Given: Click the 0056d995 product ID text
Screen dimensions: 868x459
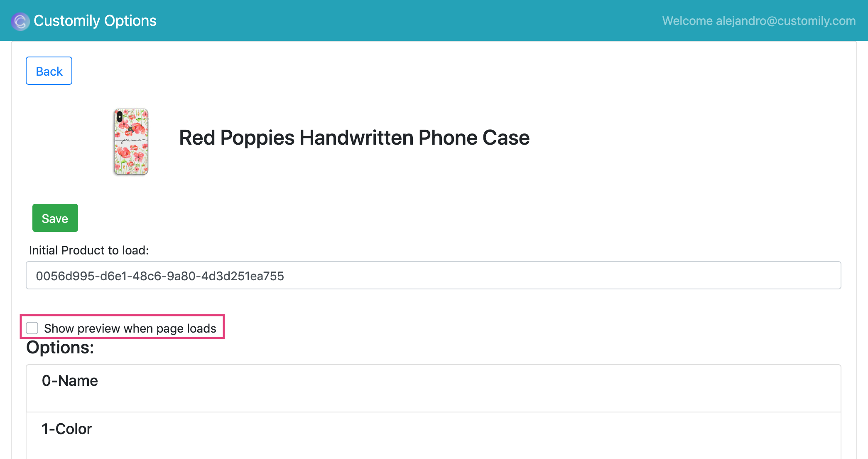Looking at the screenshot, I should point(160,276).
